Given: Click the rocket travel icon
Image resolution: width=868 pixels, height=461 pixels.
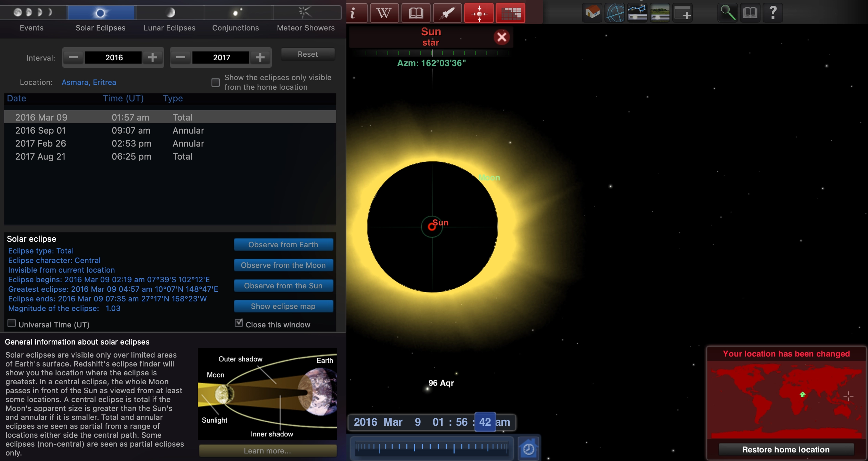Looking at the screenshot, I should click(447, 13).
